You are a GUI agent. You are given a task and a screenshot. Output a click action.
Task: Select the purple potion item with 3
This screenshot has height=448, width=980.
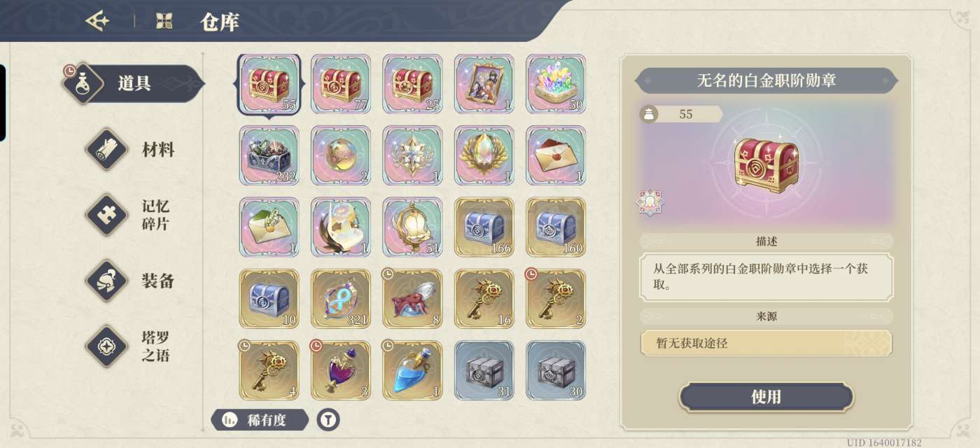click(x=341, y=370)
